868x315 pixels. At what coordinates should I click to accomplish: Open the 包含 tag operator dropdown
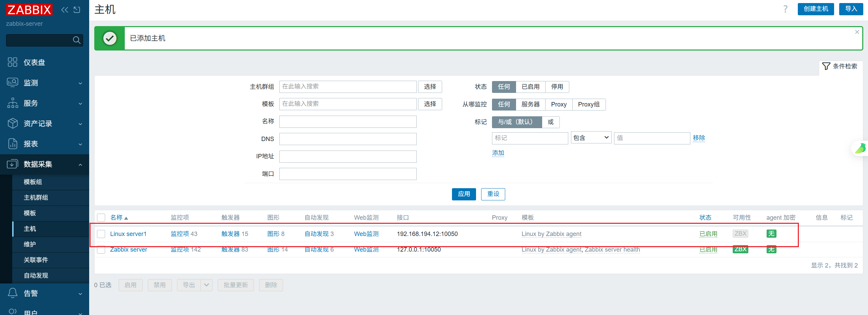click(x=591, y=138)
